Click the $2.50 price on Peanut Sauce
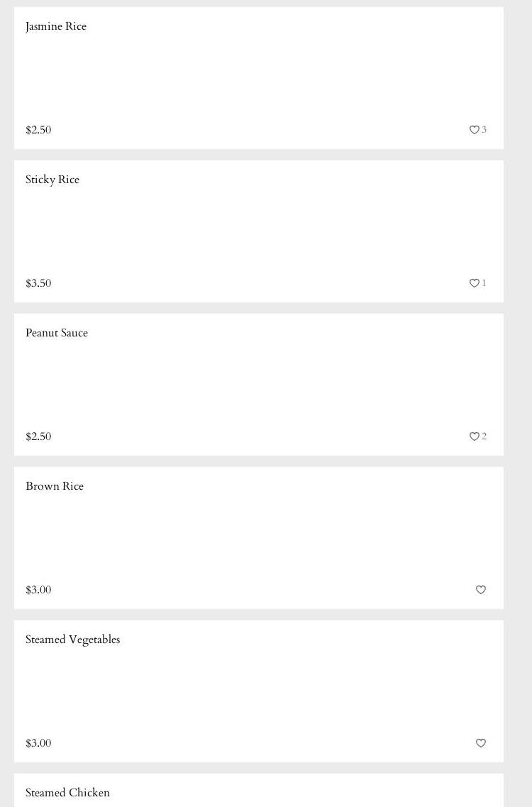532x807 pixels. tap(38, 437)
